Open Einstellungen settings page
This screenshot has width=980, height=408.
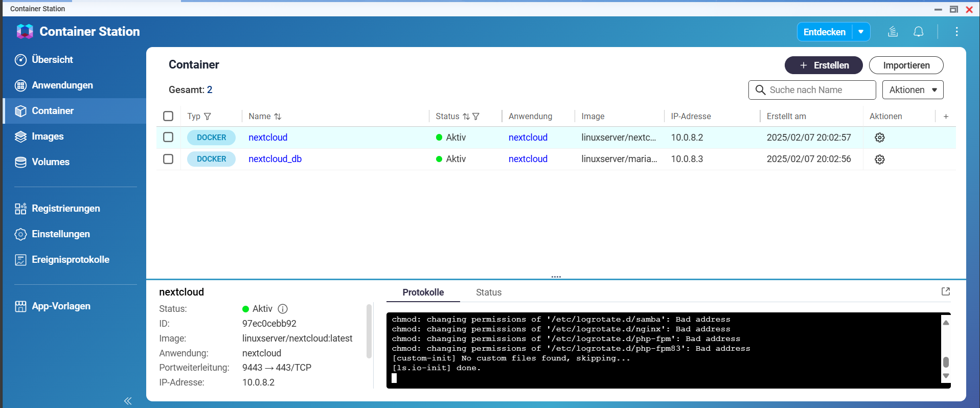(x=52, y=234)
